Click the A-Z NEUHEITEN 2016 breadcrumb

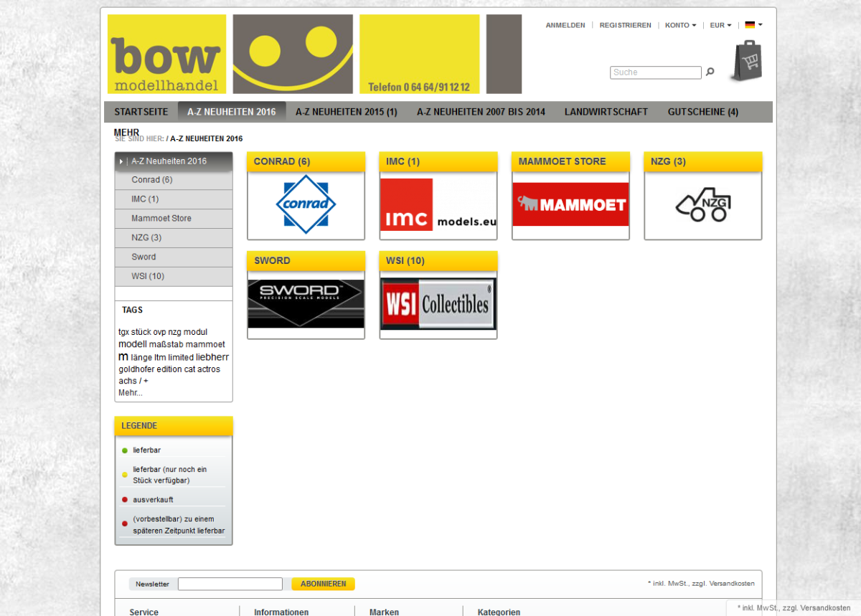[x=207, y=138]
